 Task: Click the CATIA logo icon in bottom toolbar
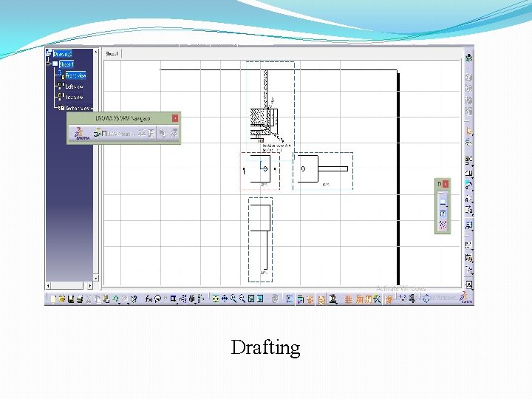[x=466, y=298]
